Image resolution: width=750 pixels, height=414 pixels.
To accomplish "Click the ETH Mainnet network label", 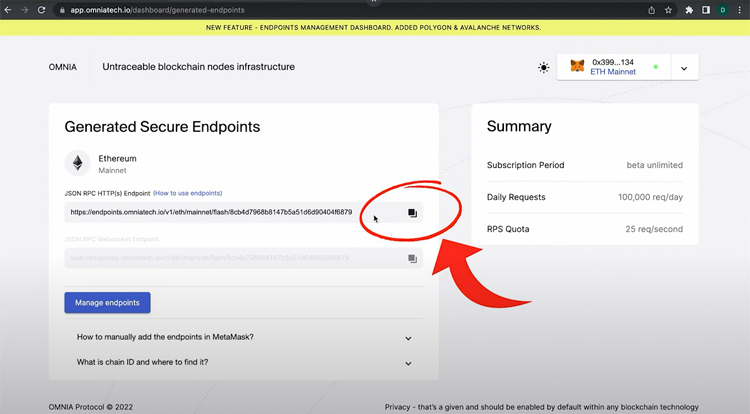I will tap(613, 72).
